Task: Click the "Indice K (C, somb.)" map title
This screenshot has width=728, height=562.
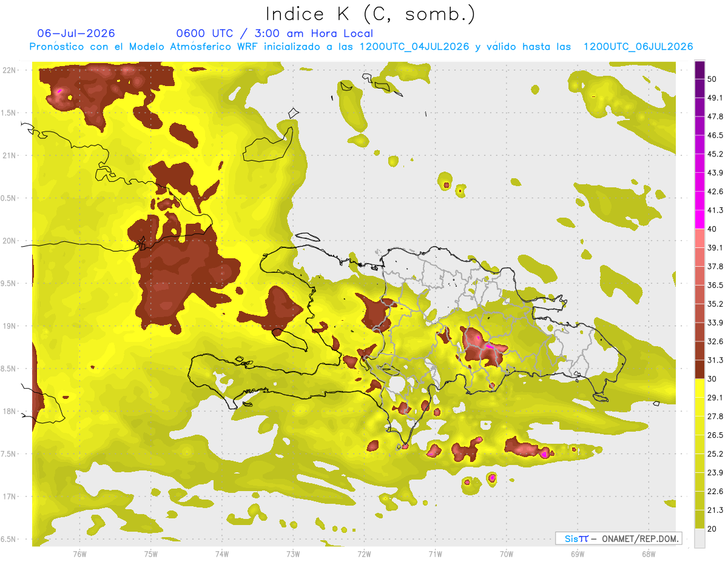Action: (x=371, y=14)
